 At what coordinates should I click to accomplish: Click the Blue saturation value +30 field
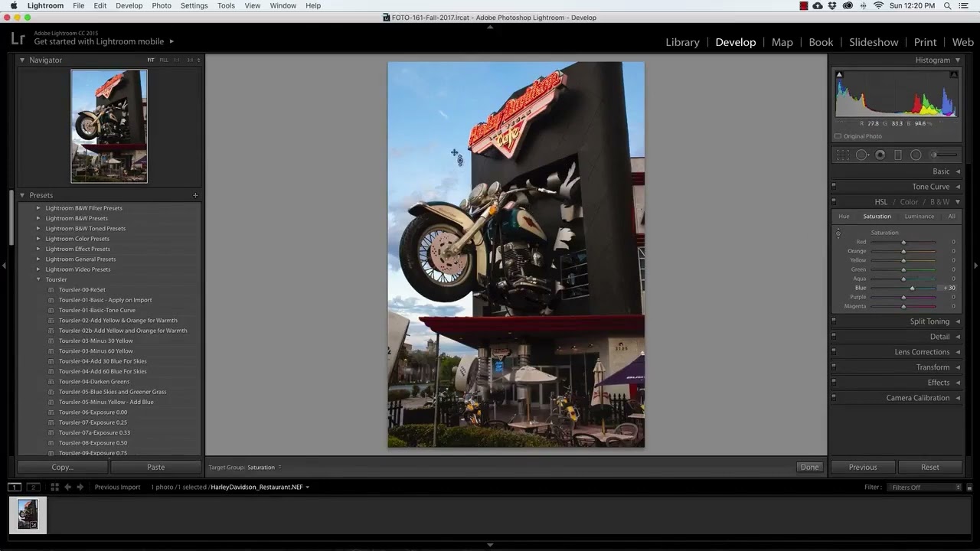[x=949, y=288]
